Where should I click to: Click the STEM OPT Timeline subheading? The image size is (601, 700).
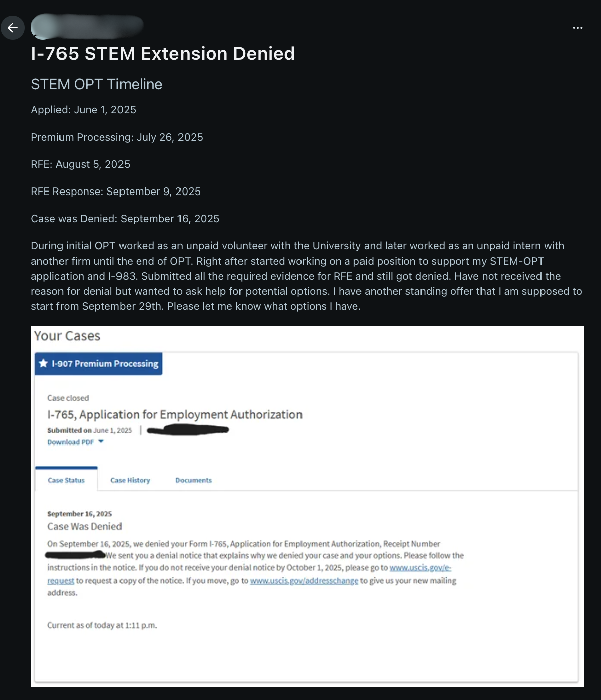pyautogui.click(x=96, y=84)
